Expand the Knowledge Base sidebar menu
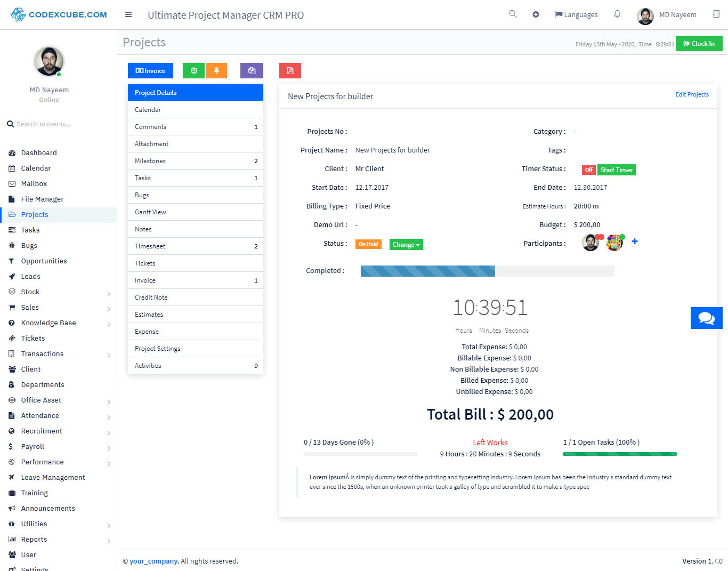Screen dimensions: 728x571 (x=59, y=323)
